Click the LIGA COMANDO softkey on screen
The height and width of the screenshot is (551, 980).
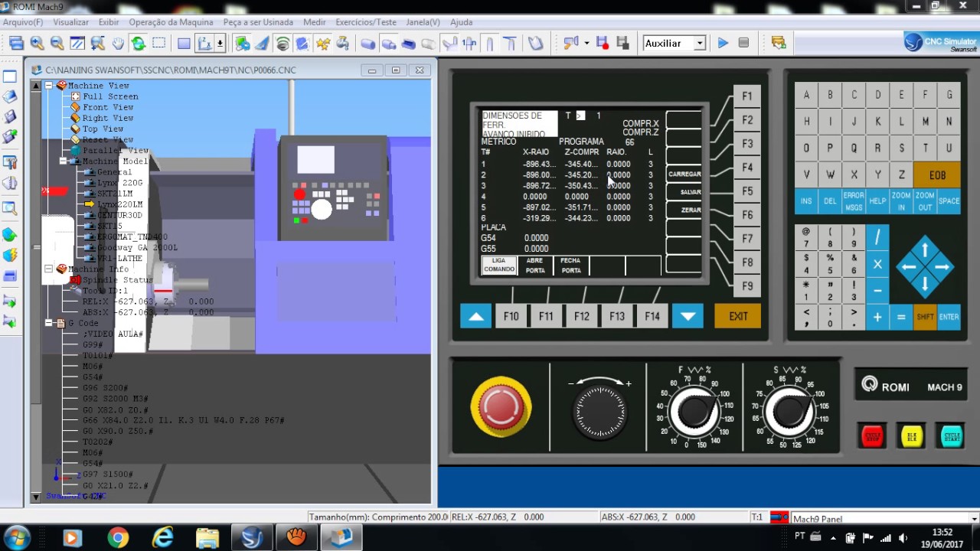click(x=499, y=265)
